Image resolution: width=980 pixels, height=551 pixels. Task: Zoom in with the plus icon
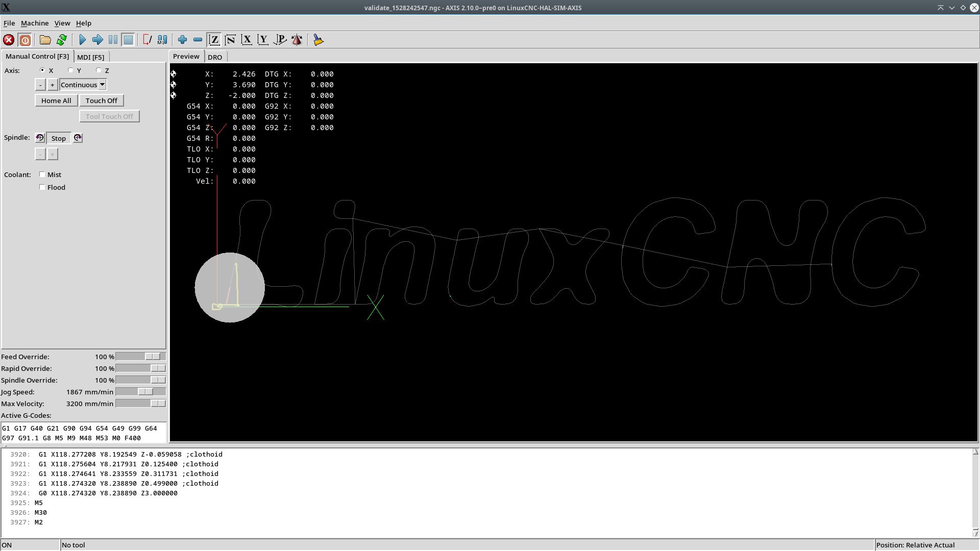click(x=182, y=40)
